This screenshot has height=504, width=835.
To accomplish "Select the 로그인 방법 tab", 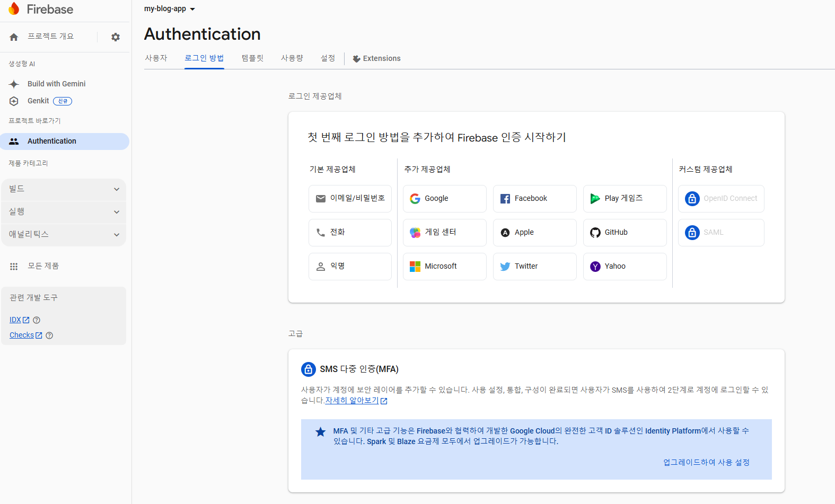I will (204, 58).
